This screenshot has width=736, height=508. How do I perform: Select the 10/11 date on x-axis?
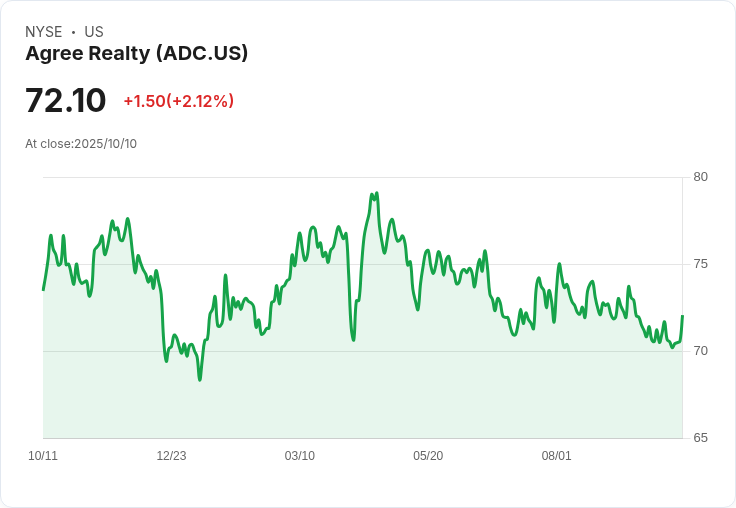click(x=43, y=456)
